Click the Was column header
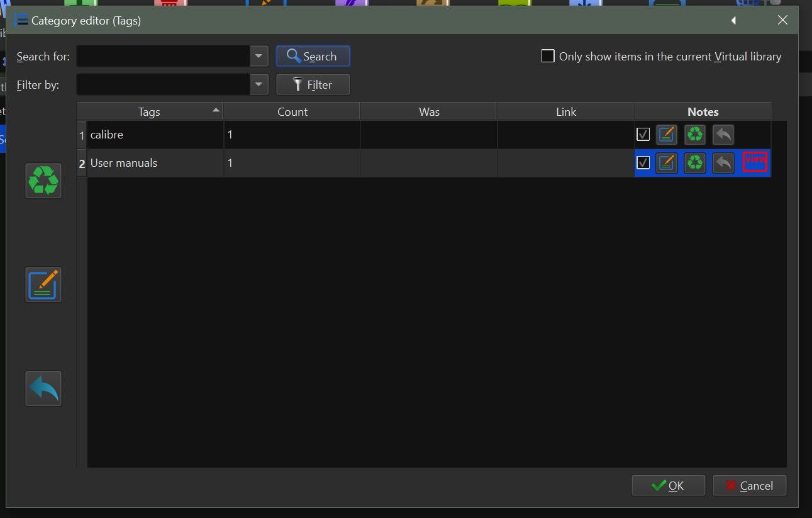 429,111
